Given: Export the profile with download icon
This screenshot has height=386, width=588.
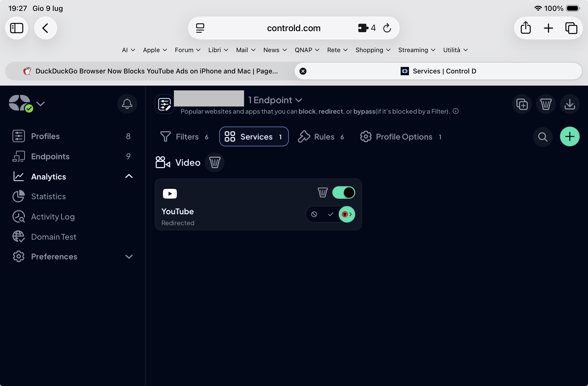Looking at the screenshot, I should click(x=570, y=104).
